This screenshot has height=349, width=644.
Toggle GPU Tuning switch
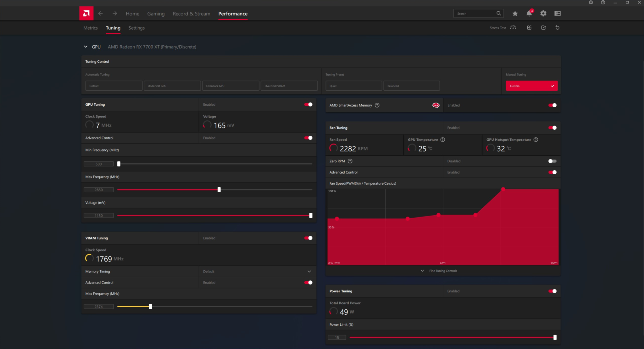308,104
